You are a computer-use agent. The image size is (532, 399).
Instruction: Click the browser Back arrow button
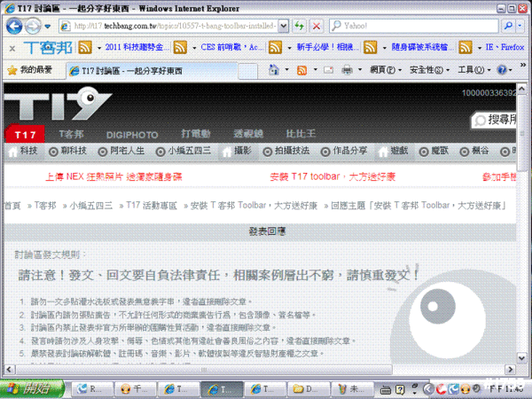pos(14,26)
